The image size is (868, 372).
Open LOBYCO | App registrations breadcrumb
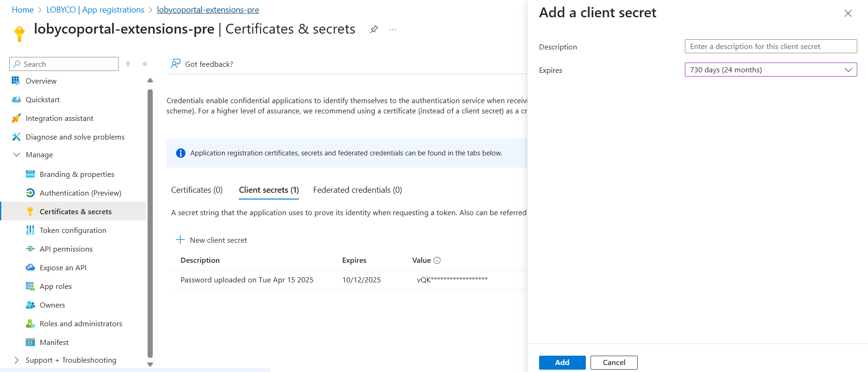coord(95,10)
